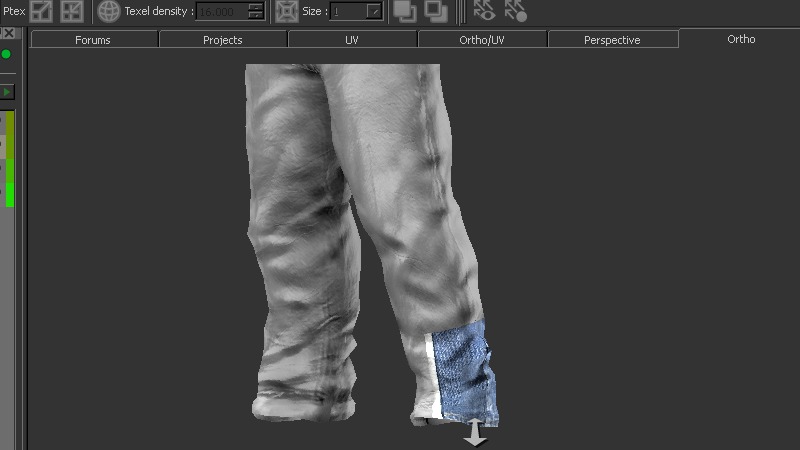Increase Texel density with up stepper arrow
Screen dimensions: 800x450
click(x=256, y=7)
